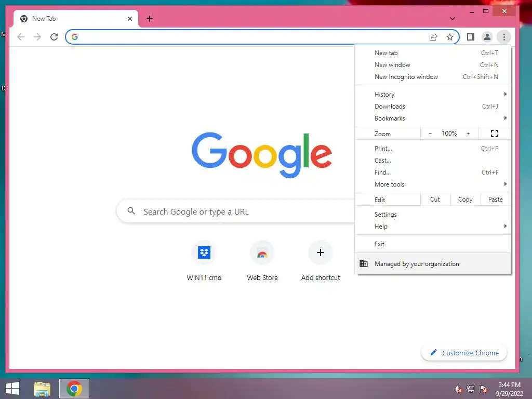Viewport: 532px width, 399px height.
Task: Select New tab menu entry
Action: pos(433,53)
